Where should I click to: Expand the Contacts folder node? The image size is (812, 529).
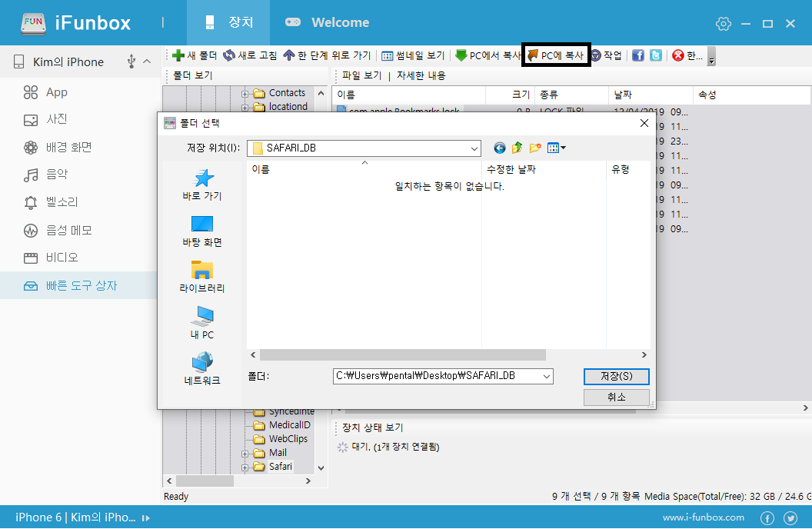click(x=245, y=94)
